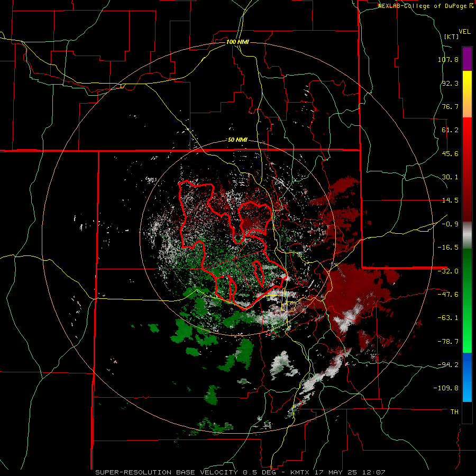Click the KMTX radar site identifier
476x476 pixels.
click(x=301, y=472)
